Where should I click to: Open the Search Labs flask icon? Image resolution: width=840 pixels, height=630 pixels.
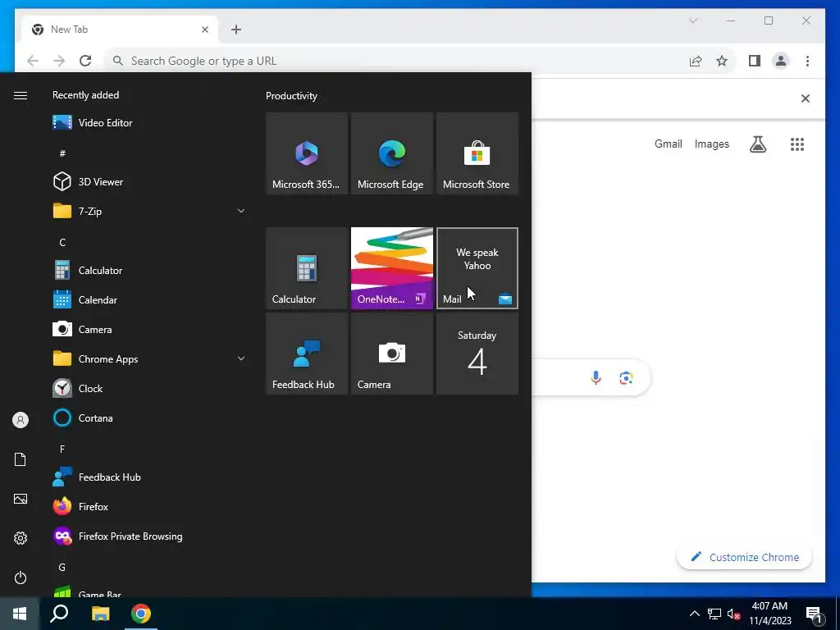(x=757, y=144)
